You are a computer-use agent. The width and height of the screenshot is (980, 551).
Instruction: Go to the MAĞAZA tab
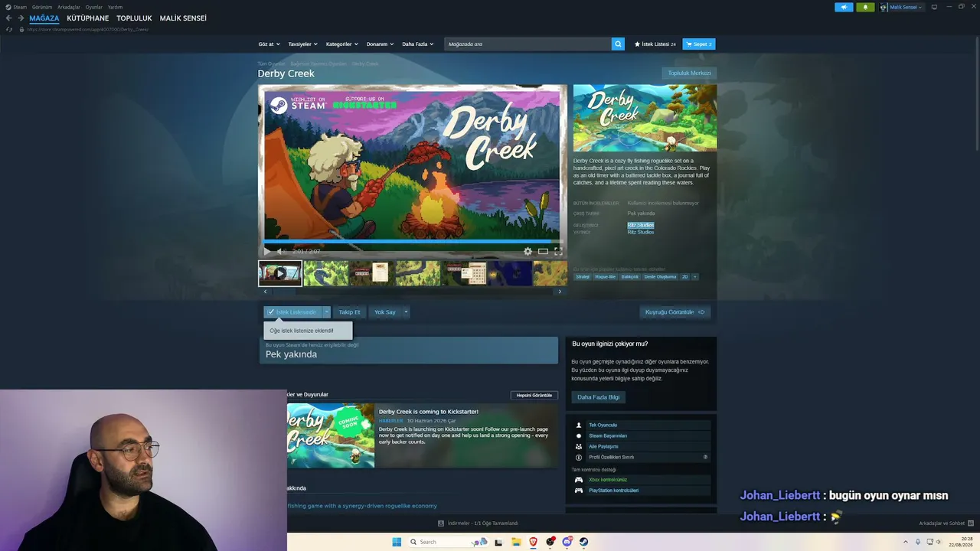[x=44, y=18]
